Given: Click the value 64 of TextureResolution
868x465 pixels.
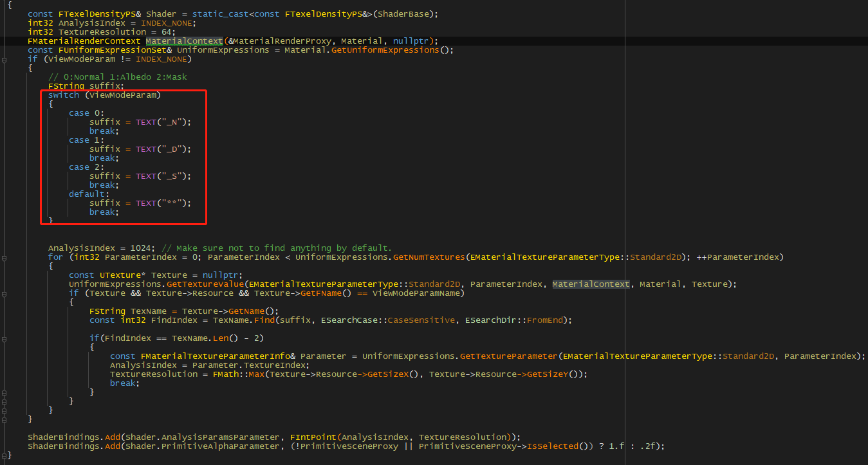Looking at the screenshot, I should [168, 32].
